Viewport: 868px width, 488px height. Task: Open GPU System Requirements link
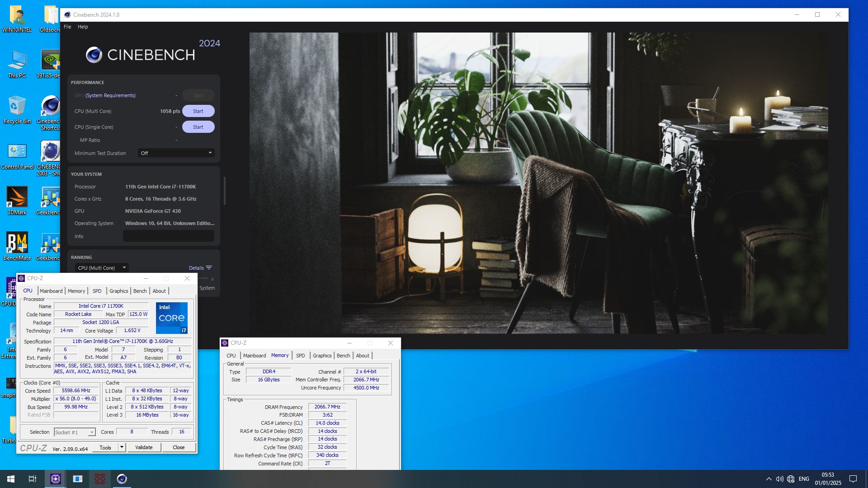pos(110,95)
